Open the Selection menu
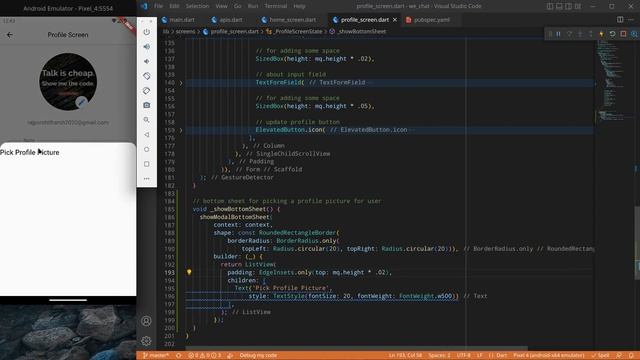This screenshot has width=640, height=360. coord(197,6)
